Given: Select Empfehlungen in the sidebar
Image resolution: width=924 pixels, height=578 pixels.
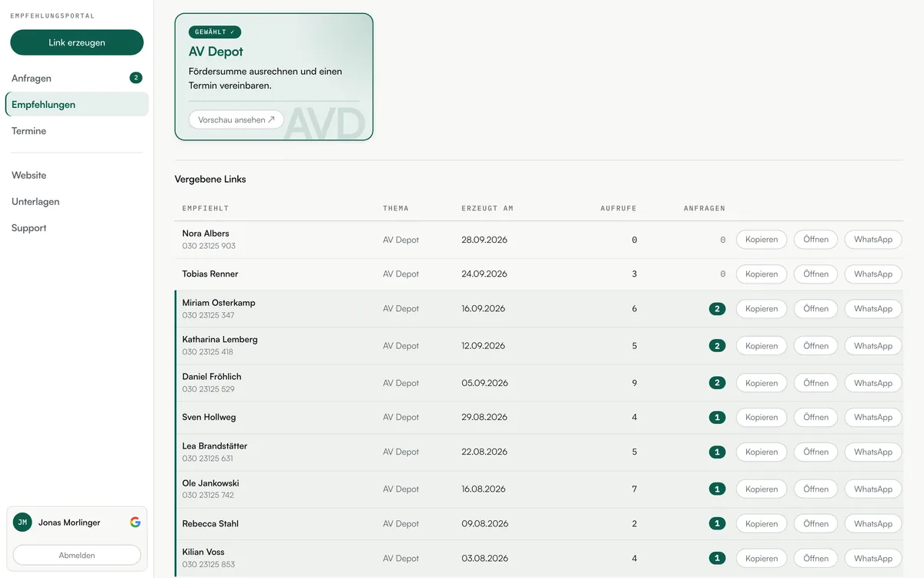Looking at the screenshot, I should [77, 104].
